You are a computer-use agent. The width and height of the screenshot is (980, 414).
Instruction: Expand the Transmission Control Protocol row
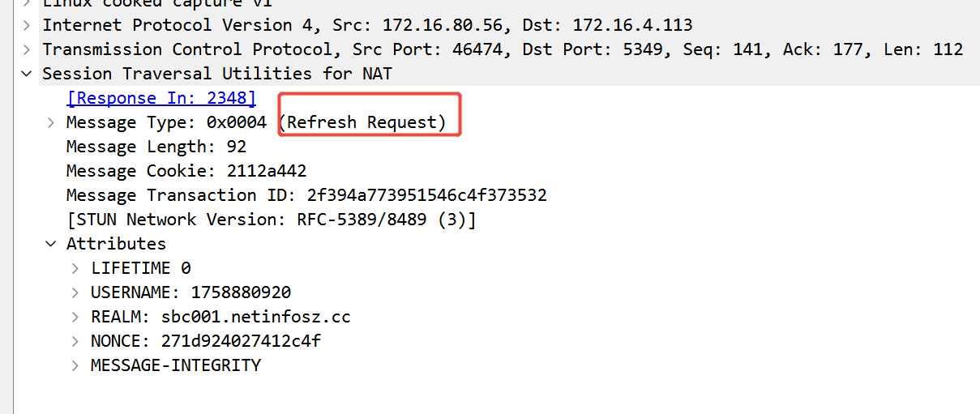pos(27,49)
